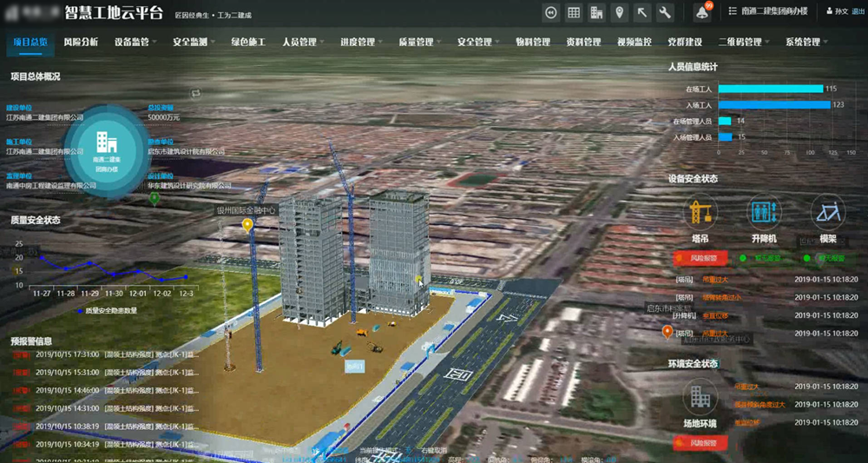Click the yellow map pin at 银州国际金融中心
The height and width of the screenshot is (463, 868).
(248, 225)
